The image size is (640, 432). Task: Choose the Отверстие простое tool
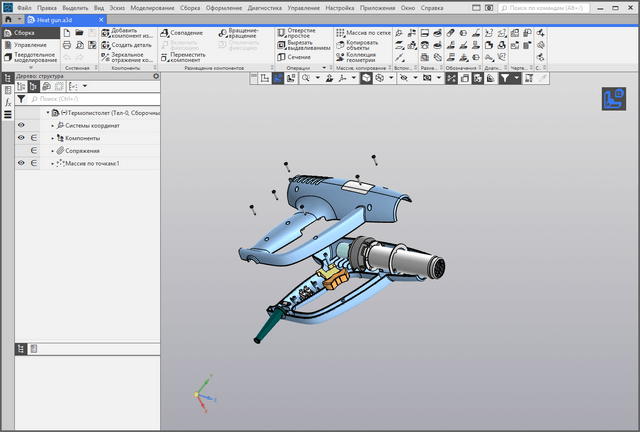(x=281, y=33)
